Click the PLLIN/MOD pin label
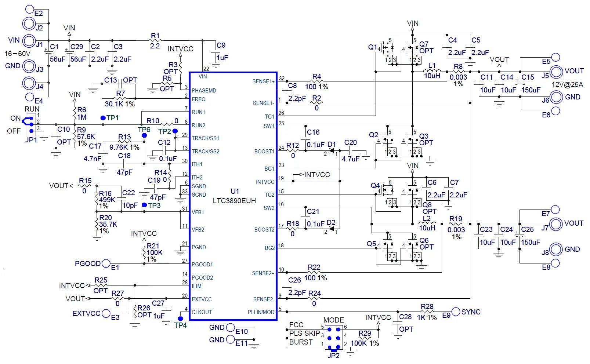 261,312
